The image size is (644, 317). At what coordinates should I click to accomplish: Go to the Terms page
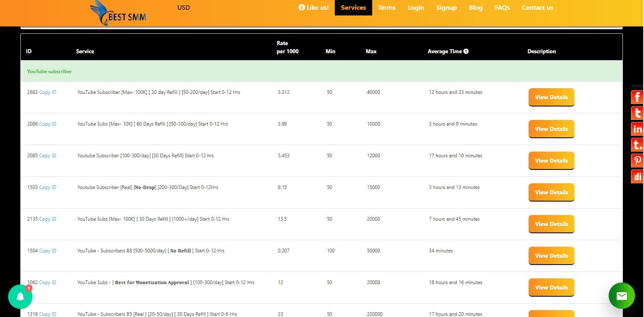386,8
